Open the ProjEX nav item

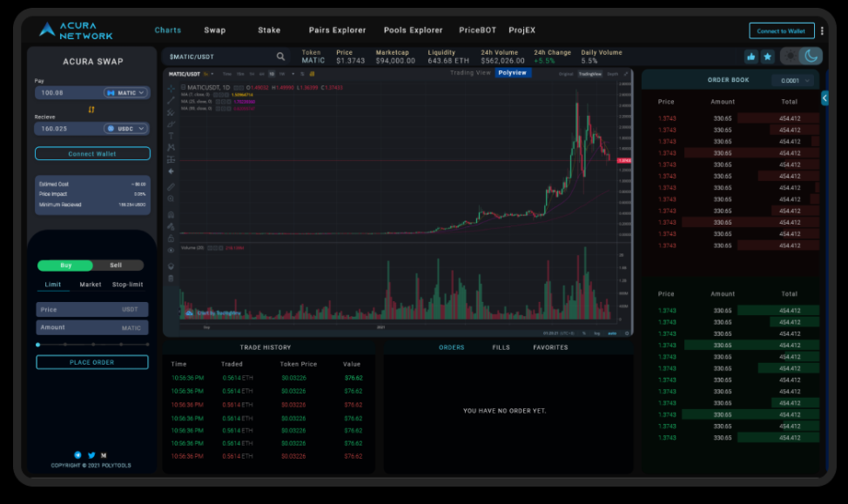tap(522, 30)
